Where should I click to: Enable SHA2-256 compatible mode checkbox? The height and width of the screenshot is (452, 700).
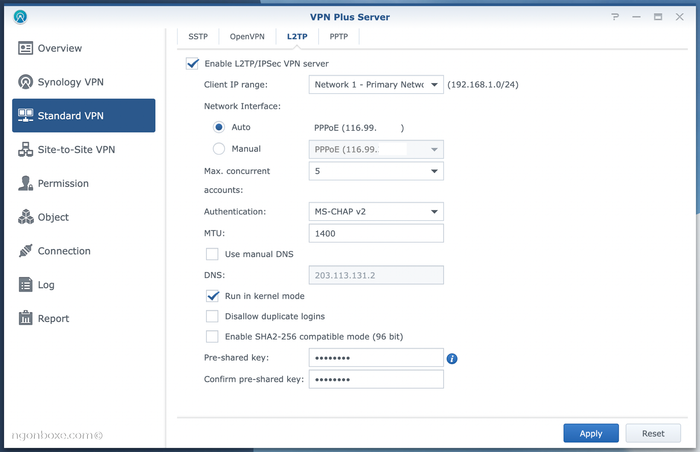[212, 336]
